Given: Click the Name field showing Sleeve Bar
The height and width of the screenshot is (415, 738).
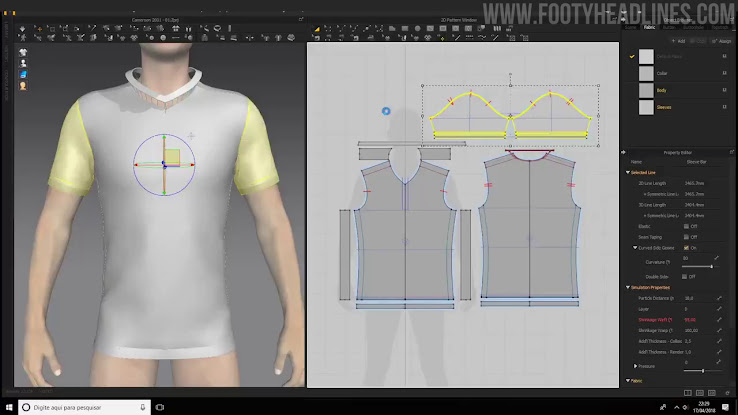Looking at the screenshot, I should (x=697, y=162).
